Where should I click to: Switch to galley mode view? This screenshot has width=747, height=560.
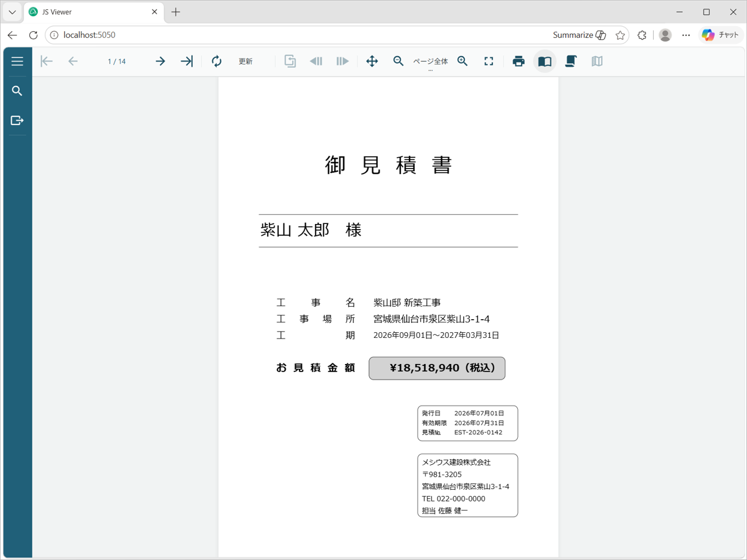[x=597, y=61]
